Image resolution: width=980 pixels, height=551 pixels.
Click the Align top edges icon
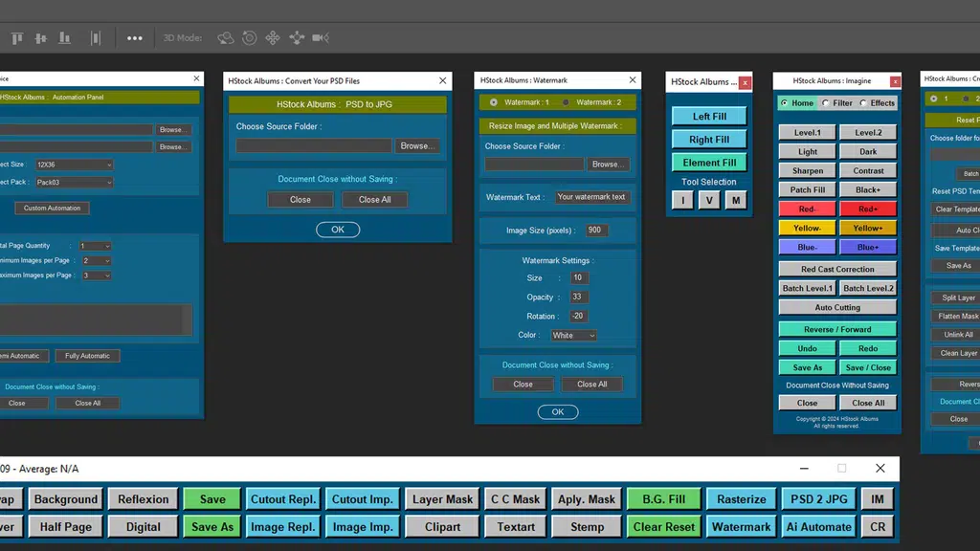(17, 38)
